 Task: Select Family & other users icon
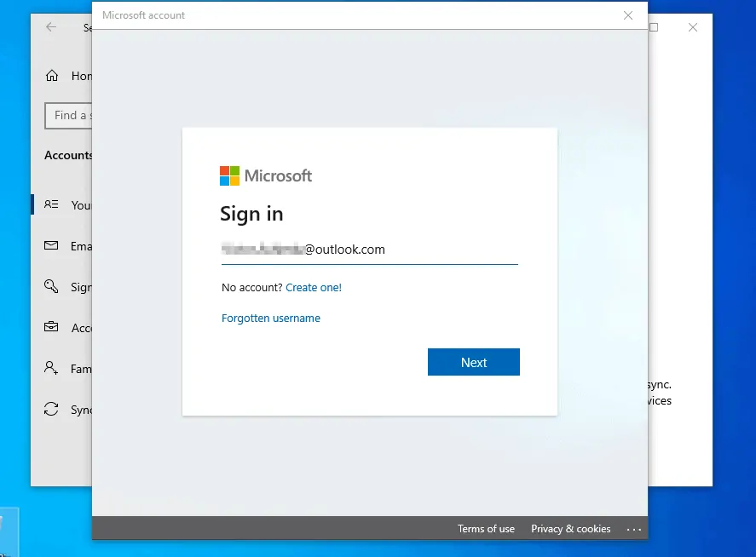51,368
